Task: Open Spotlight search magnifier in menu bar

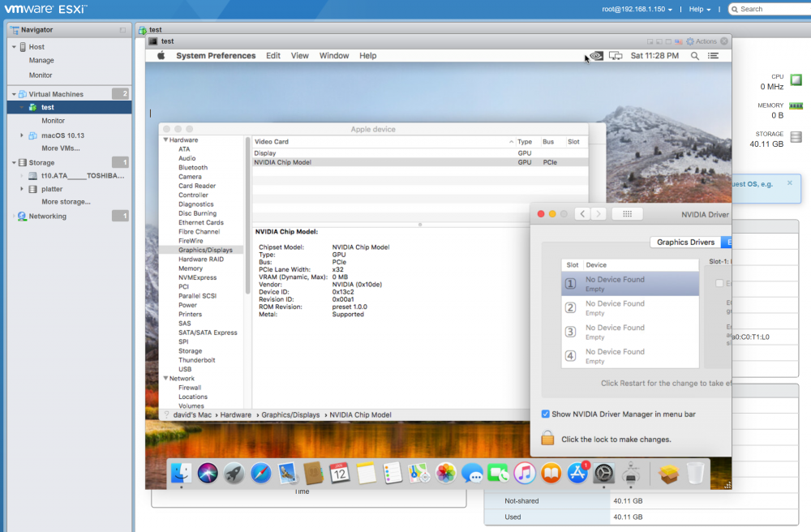Action: tap(695, 55)
